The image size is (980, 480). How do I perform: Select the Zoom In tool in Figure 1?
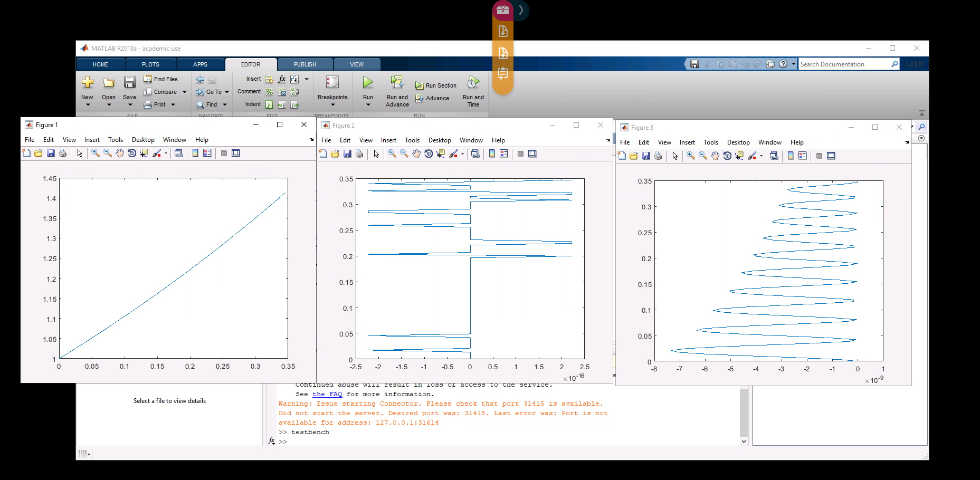tap(95, 153)
